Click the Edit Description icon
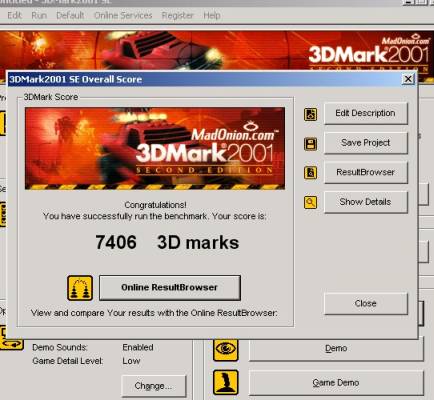The height and width of the screenshot is (400, 434). 310,114
